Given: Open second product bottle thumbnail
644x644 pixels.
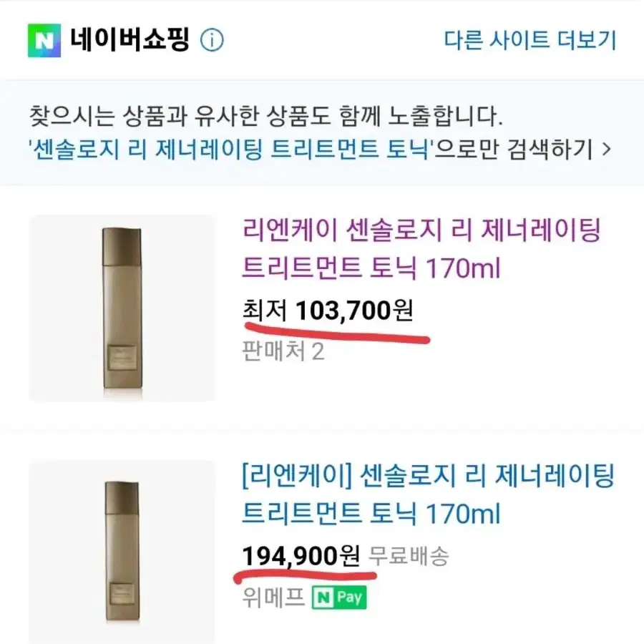Looking at the screenshot, I should [x=122, y=552].
